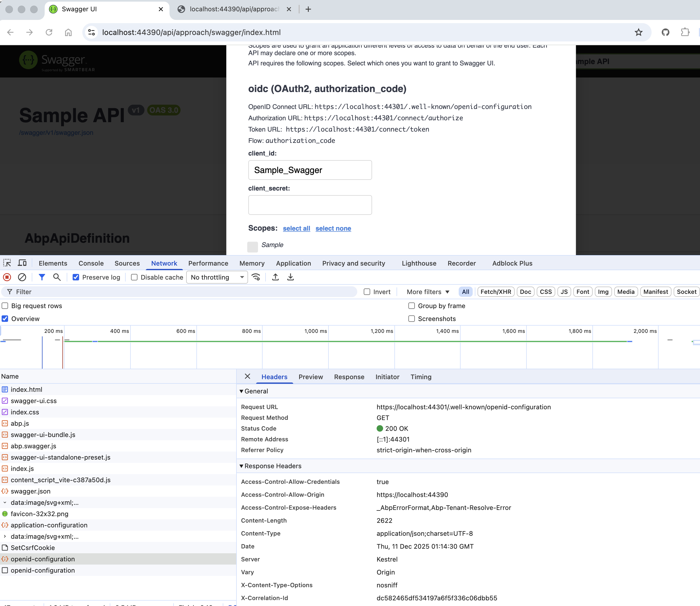Expand the More filters dropdown
Viewport: 700px width, 606px height.
pos(428,292)
